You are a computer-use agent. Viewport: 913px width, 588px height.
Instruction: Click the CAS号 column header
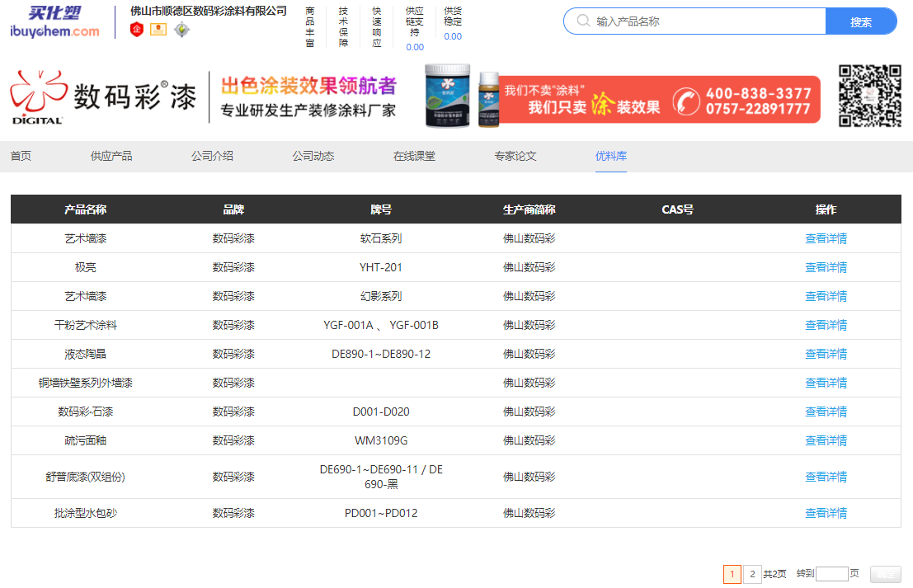pyautogui.click(x=677, y=209)
